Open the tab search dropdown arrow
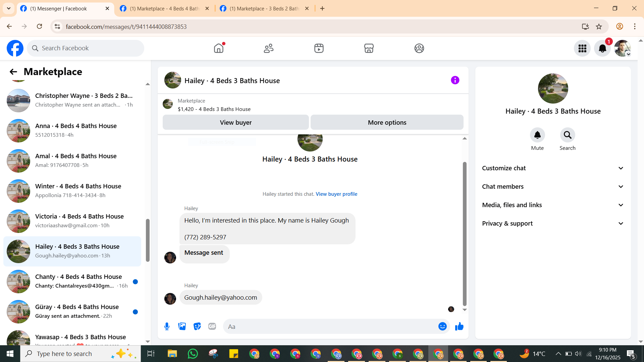 (x=9, y=8)
